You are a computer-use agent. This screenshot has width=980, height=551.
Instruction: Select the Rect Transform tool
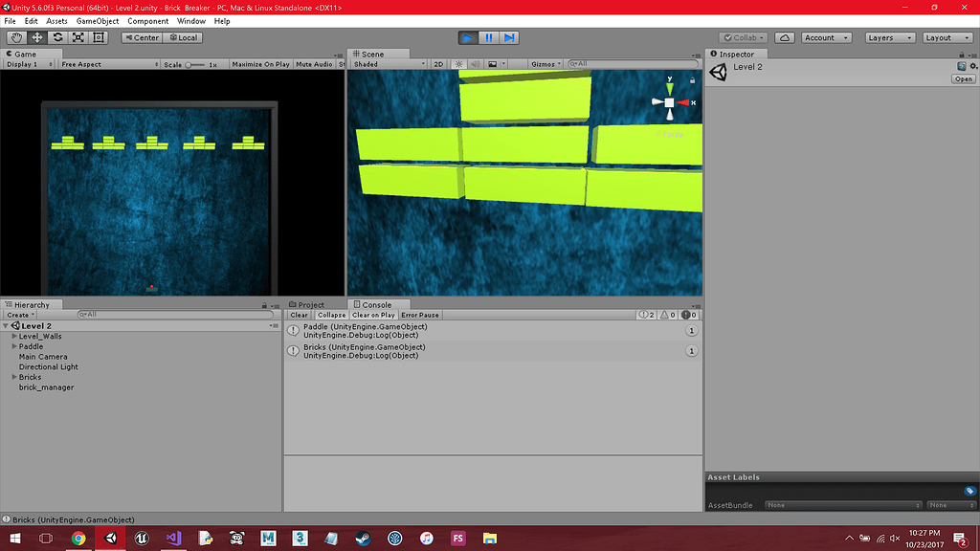(100, 37)
